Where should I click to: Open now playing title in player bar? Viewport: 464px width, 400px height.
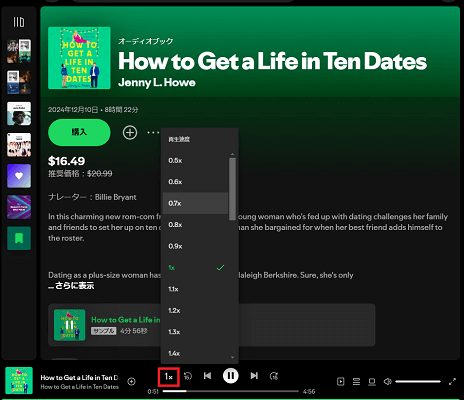(79, 378)
